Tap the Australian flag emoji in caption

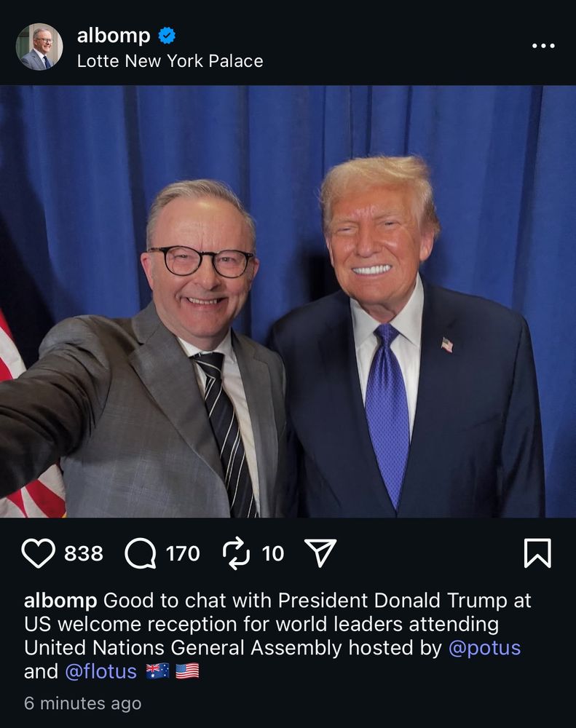[157, 671]
